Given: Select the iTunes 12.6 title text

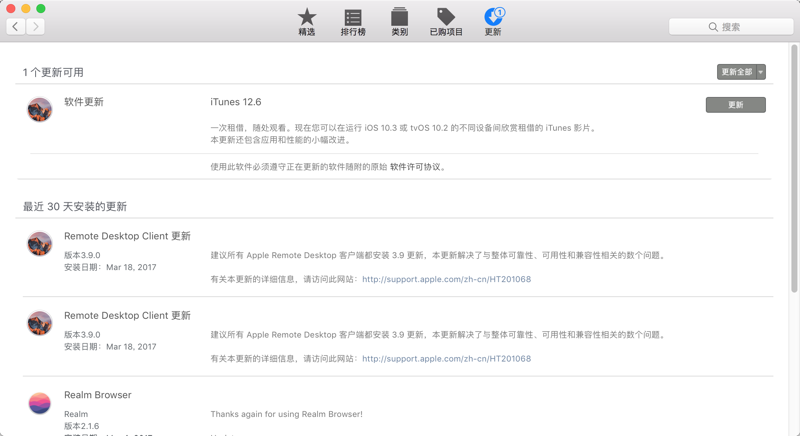Looking at the screenshot, I should (236, 102).
